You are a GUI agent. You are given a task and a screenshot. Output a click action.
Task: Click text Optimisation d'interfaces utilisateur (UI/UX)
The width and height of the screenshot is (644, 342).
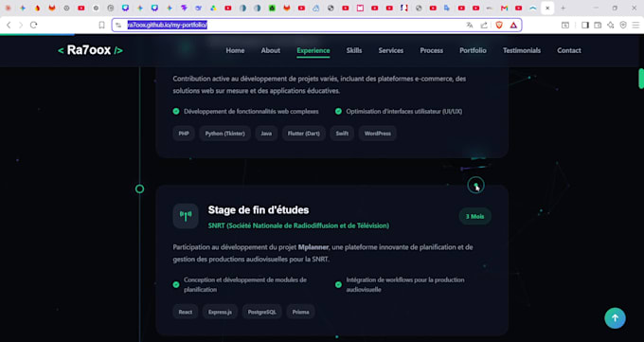404,112
